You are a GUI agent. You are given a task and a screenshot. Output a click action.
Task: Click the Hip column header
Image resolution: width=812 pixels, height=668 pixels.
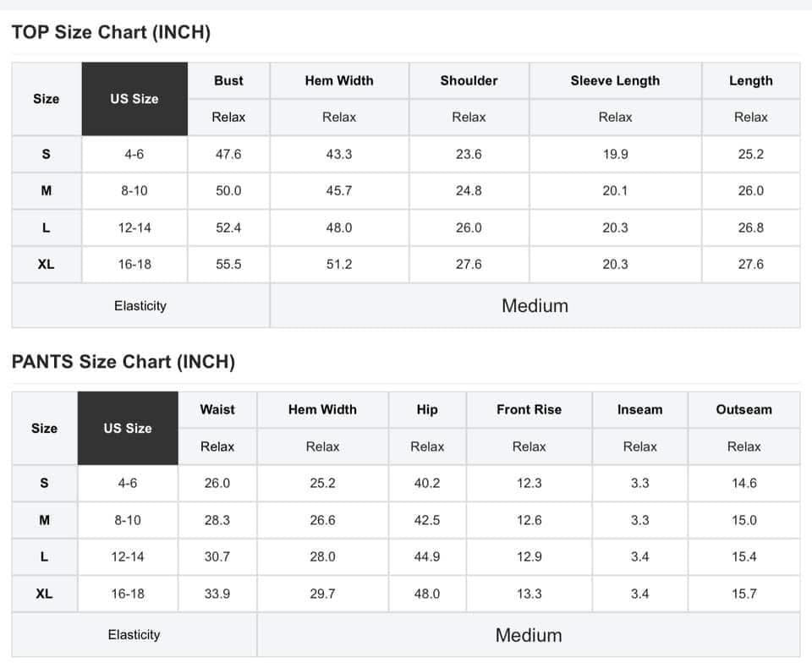point(426,409)
